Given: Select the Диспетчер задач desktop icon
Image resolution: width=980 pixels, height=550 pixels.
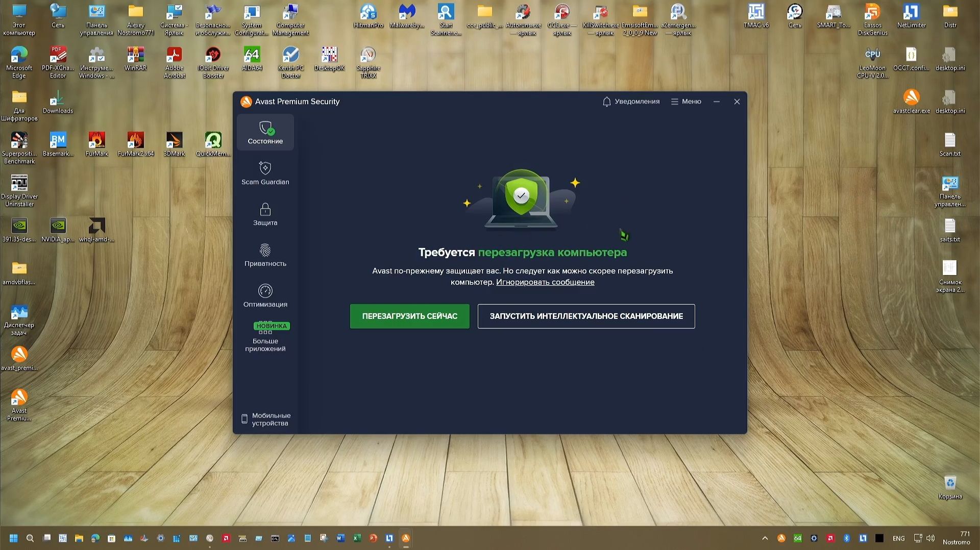Looking at the screenshot, I should click(19, 320).
